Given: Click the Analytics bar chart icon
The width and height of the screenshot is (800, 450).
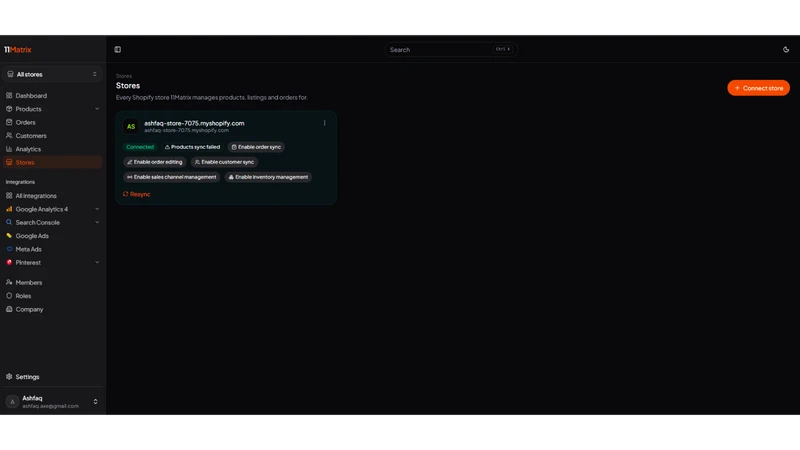Looking at the screenshot, I should pyautogui.click(x=9, y=149).
